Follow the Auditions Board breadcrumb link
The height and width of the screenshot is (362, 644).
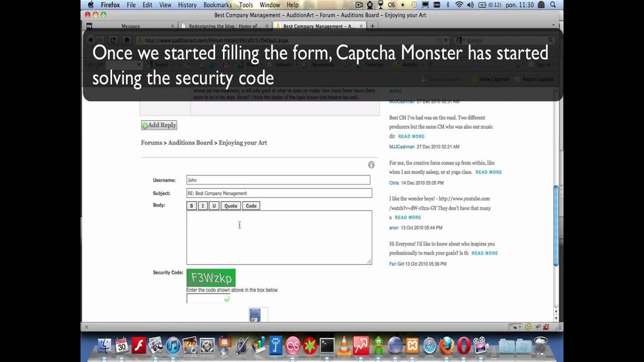click(x=190, y=143)
